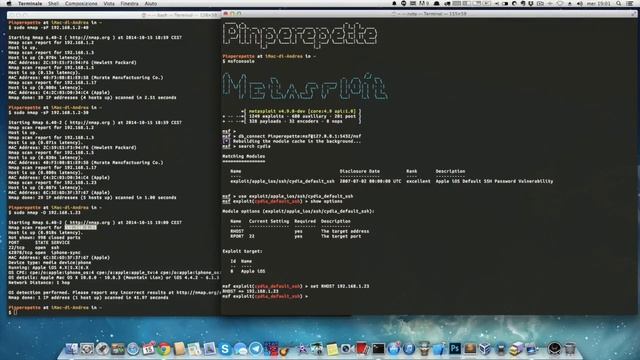Open the Finder icon in the Dock
Viewport: 640px width, 360px height.
71,349
